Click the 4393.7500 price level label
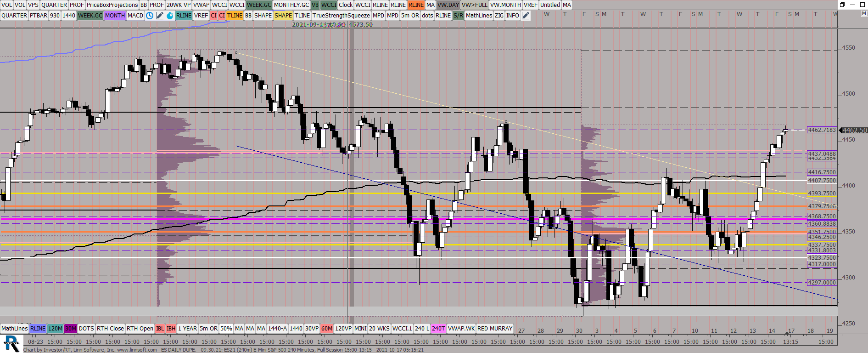The image size is (868, 353). tap(822, 194)
